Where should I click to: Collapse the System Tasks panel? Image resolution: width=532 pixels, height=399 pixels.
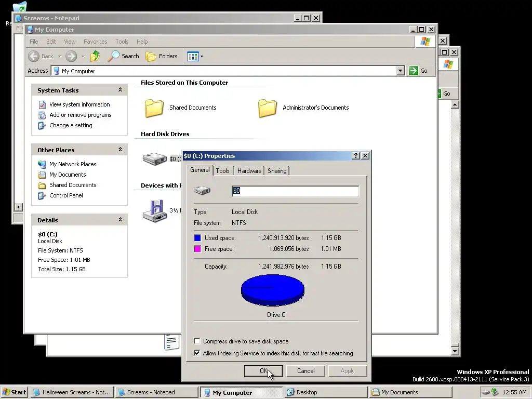point(120,90)
